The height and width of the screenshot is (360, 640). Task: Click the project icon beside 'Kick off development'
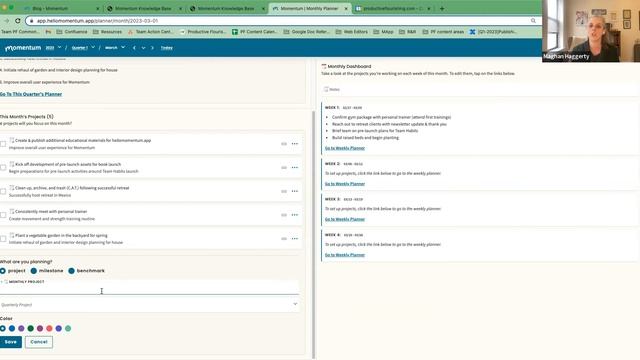pos(11,164)
